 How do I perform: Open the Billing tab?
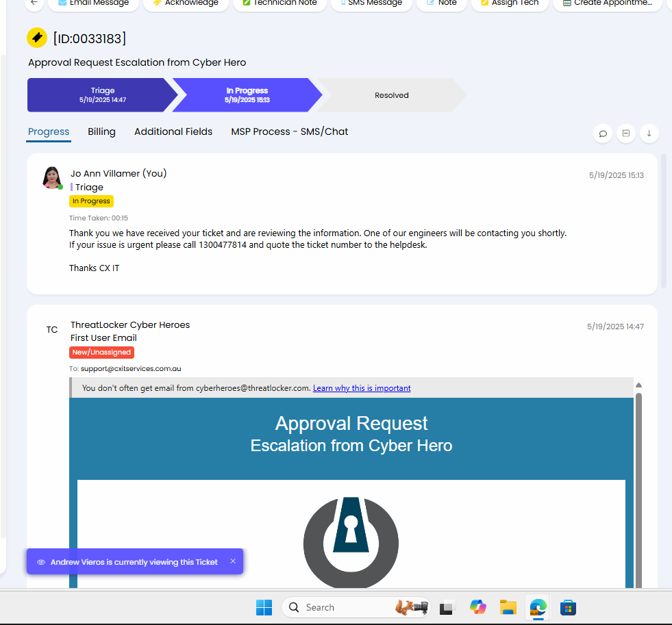coord(101,131)
